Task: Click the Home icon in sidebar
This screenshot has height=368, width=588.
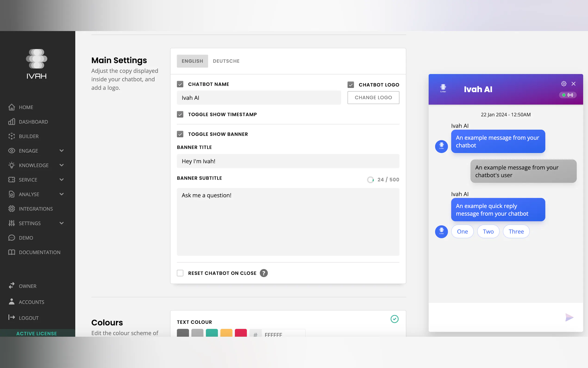Action: [11, 107]
